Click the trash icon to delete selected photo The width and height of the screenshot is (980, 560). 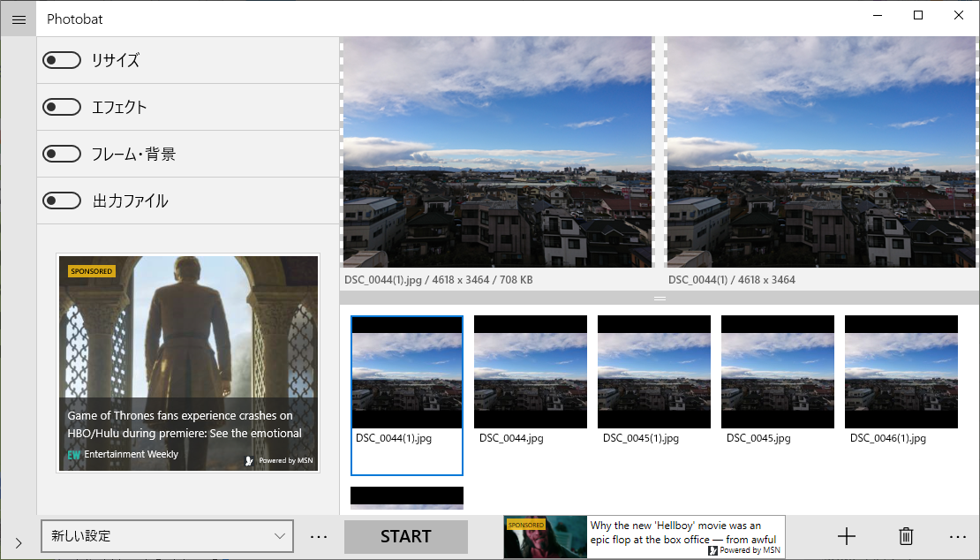coord(905,535)
